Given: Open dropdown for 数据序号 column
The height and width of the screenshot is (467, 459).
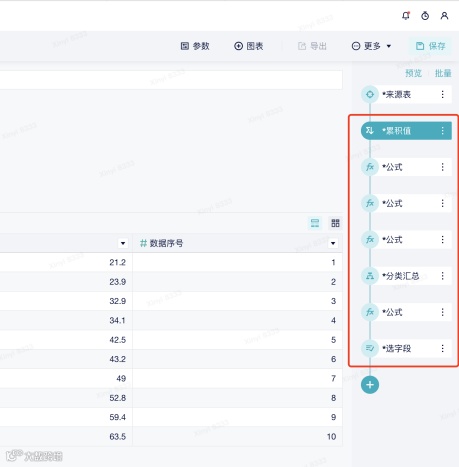Looking at the screenshot, I should (x=333, y=243).
